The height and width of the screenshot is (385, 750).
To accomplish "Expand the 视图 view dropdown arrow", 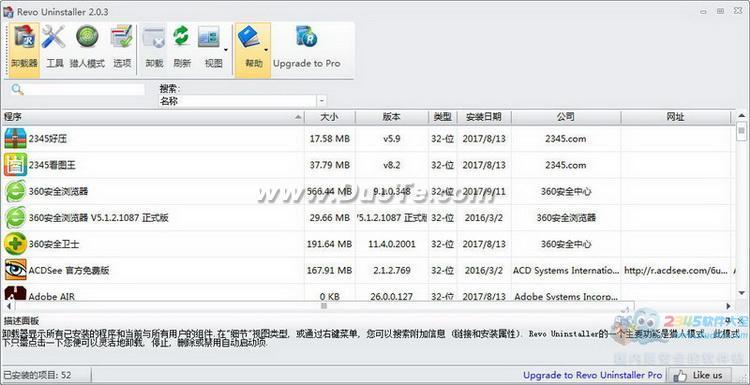I will (226, 49).
